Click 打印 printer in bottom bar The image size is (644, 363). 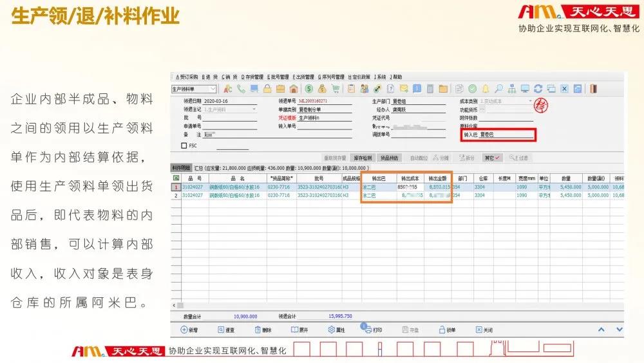click(373, 330)
